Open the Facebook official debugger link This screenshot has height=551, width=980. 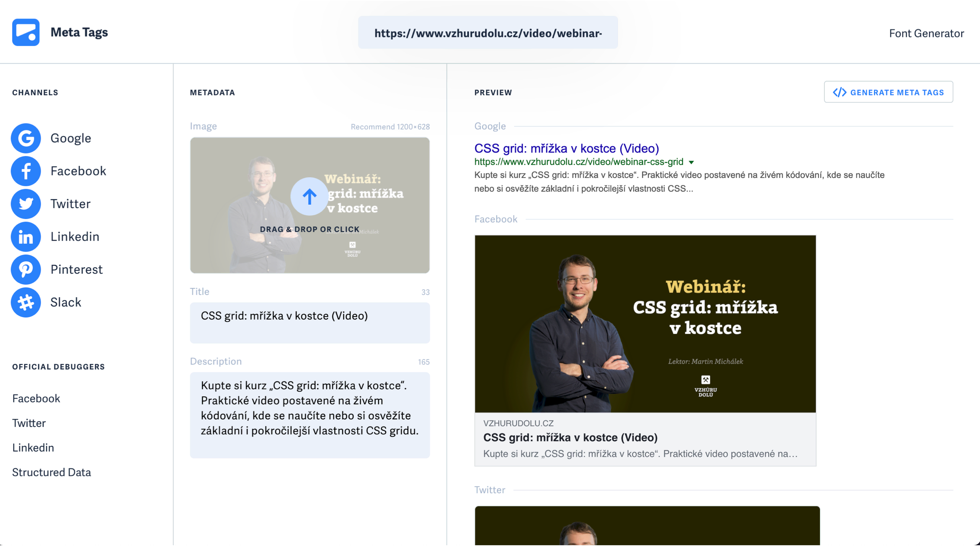coord(36,399)
